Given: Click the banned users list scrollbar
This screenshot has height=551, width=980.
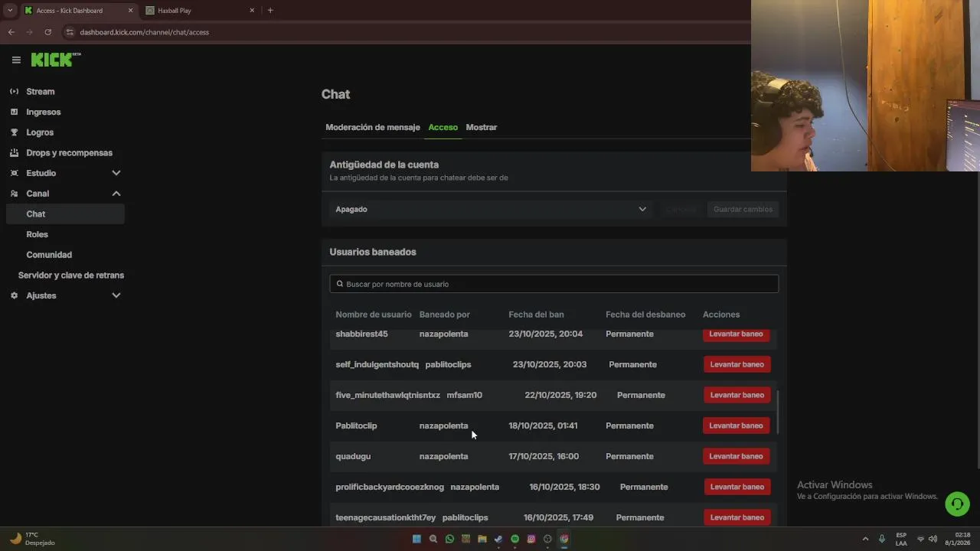Looking at the screenshot, I should [778, 412].
